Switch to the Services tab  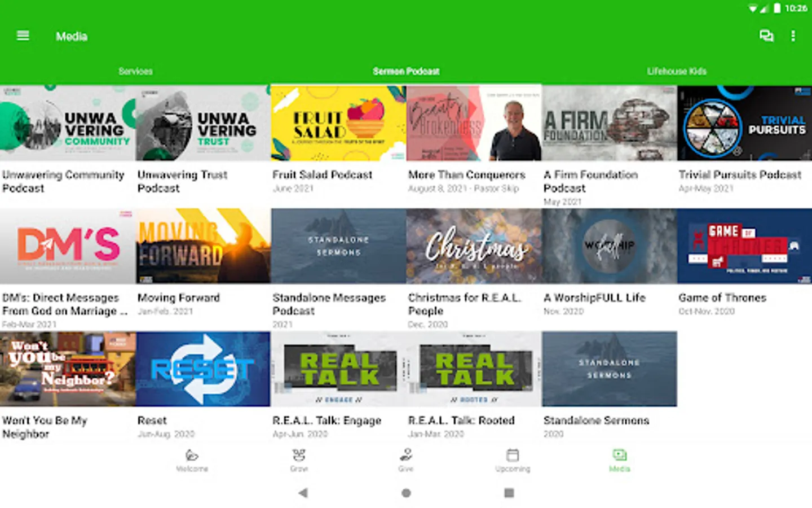point(135,71)
